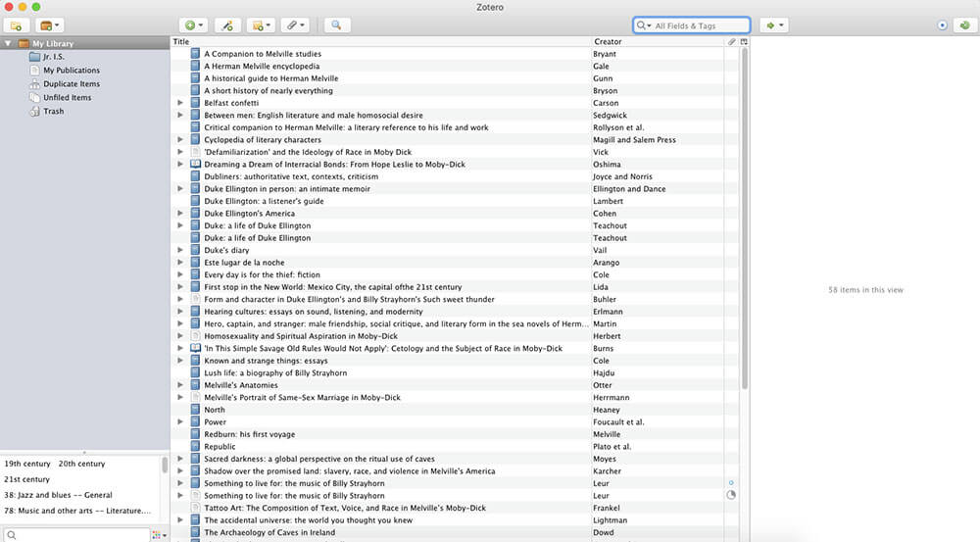This screenshot has width=980, height=542.
Task: Click open-book icon of 'In This Simple Savage row
Action: point(195,348)
